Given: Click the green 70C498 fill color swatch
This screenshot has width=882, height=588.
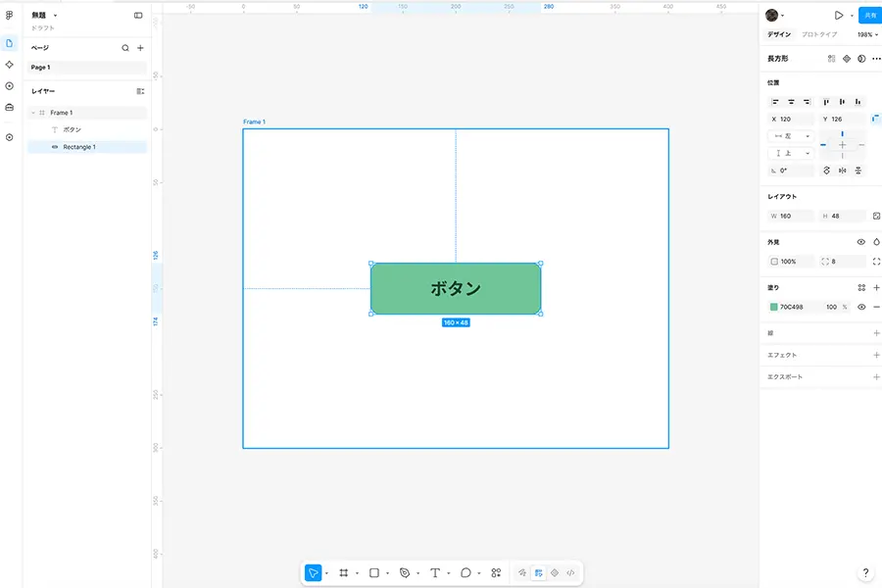Looking at the screenshot, I should pyautogui.click(x=774, y=307).
